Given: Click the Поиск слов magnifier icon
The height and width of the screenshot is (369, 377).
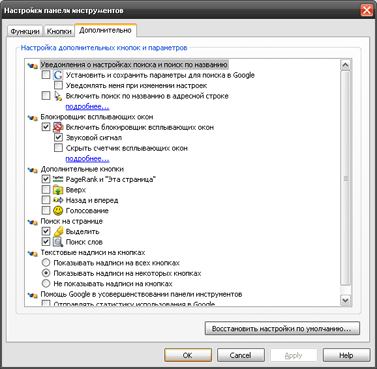Looking at the screenshot, I should (x=58, y=242).
